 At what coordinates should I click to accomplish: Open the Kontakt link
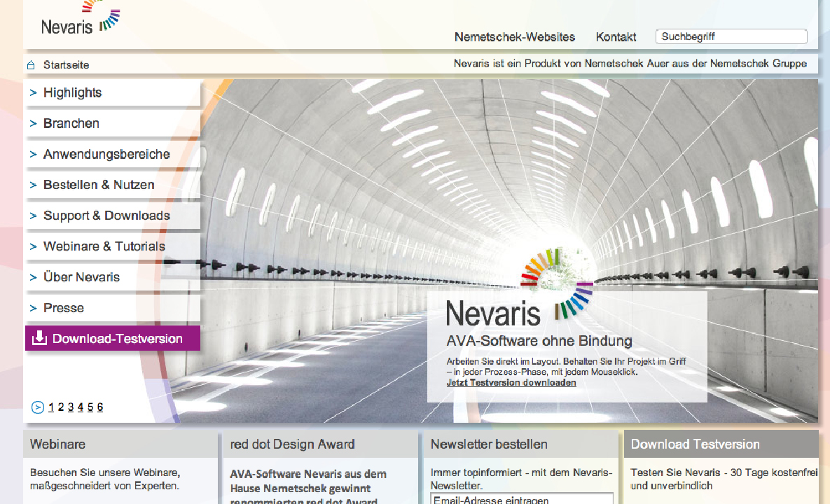click(x=616, y=37)
